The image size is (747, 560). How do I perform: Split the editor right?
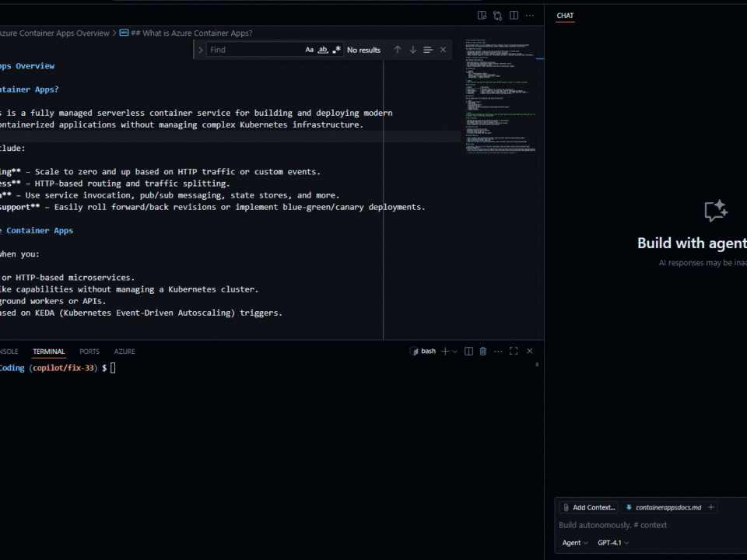click(x=514, y=16)
